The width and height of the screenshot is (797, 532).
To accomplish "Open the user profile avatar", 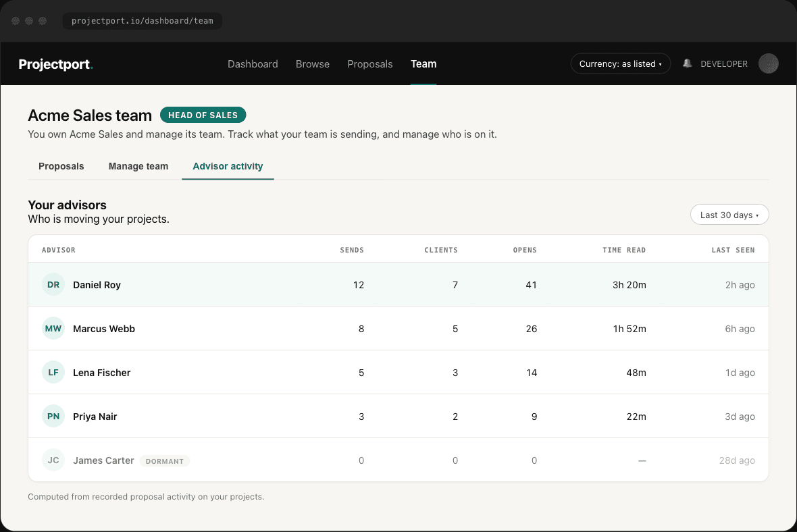I will [768, 63].
